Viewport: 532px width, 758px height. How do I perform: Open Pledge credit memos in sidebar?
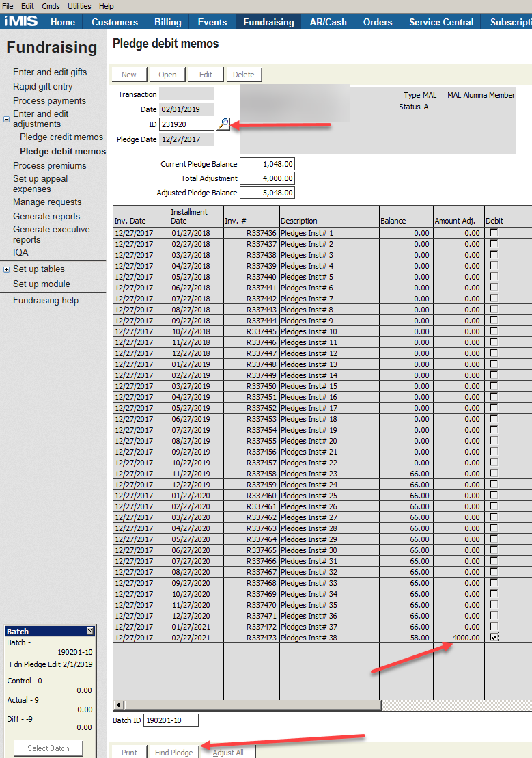[61, 137]
